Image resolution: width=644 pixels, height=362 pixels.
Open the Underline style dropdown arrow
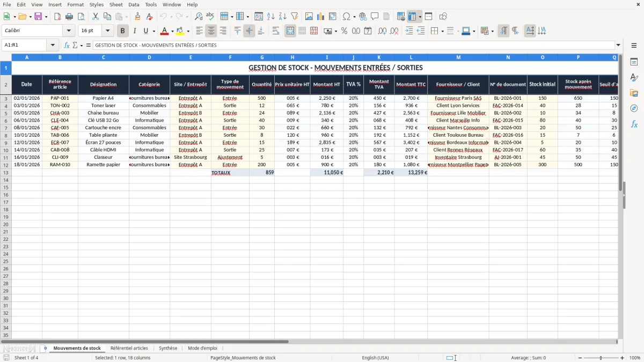click(153, 31)
